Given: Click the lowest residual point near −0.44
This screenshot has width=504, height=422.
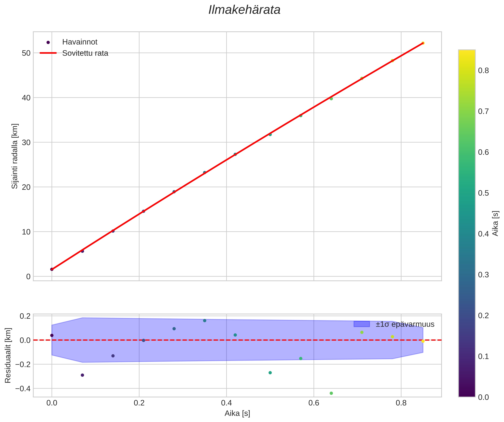Looking at the screenshot, I should [x=331, y=393].
